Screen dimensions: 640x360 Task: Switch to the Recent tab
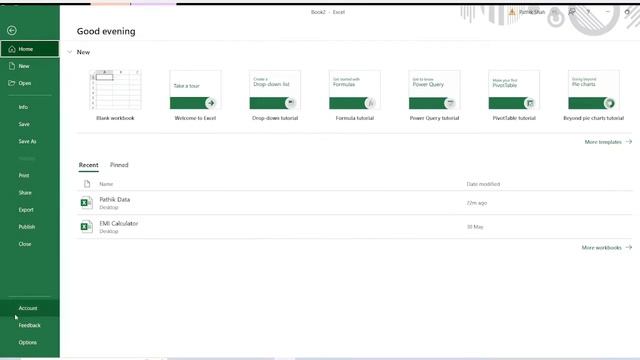point(89,165)
